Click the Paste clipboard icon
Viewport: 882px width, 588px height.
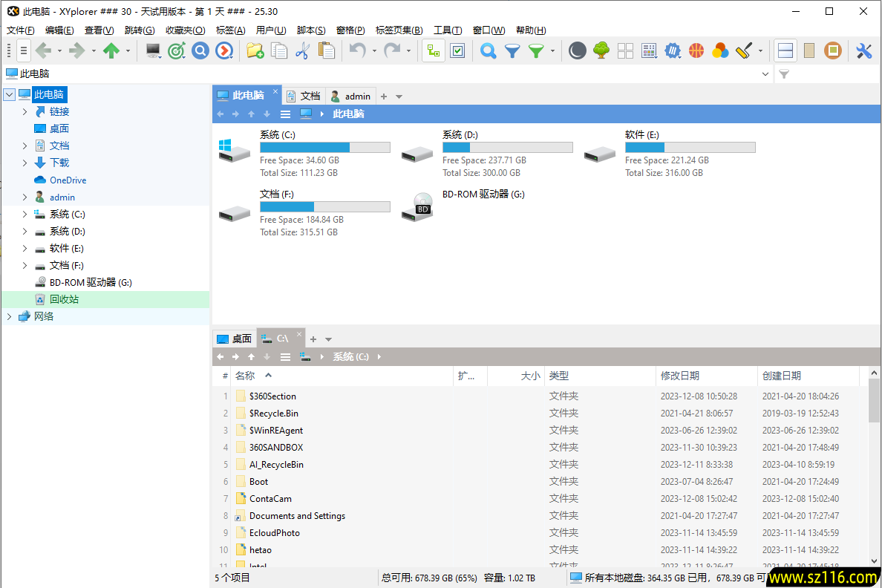click(326, 50)
